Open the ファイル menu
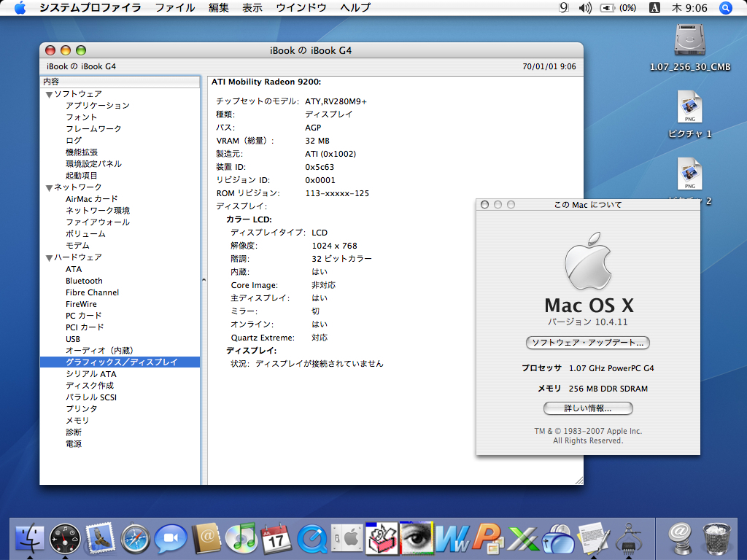The width and height of the screenshot is (747, 560). pyautogui.click(x=176, y=8)
